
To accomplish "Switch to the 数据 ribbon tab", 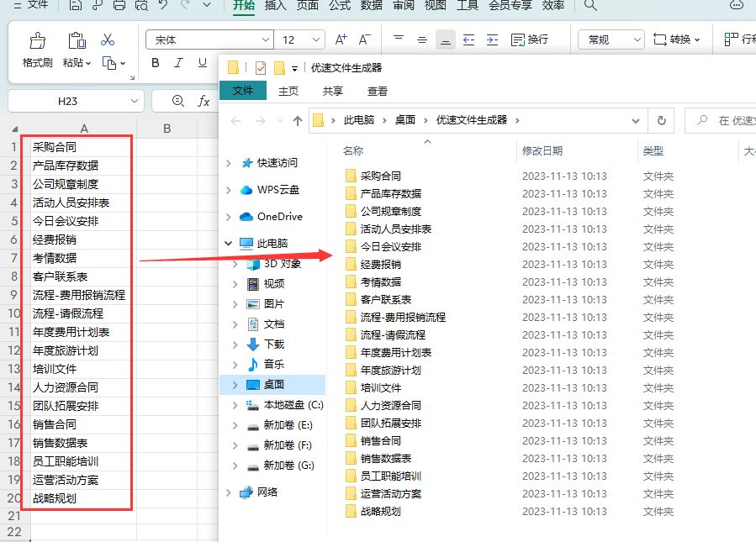I will coord(371,5).
